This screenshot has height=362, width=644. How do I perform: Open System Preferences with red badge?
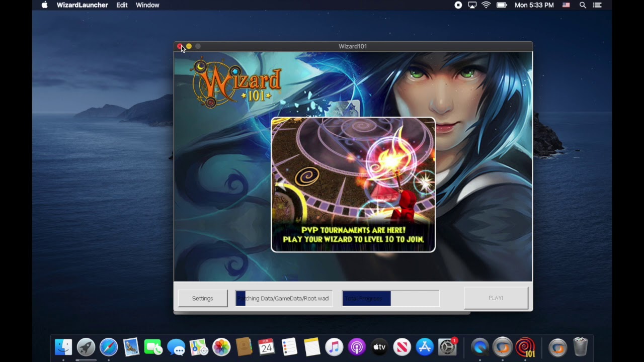pos(447,347)
